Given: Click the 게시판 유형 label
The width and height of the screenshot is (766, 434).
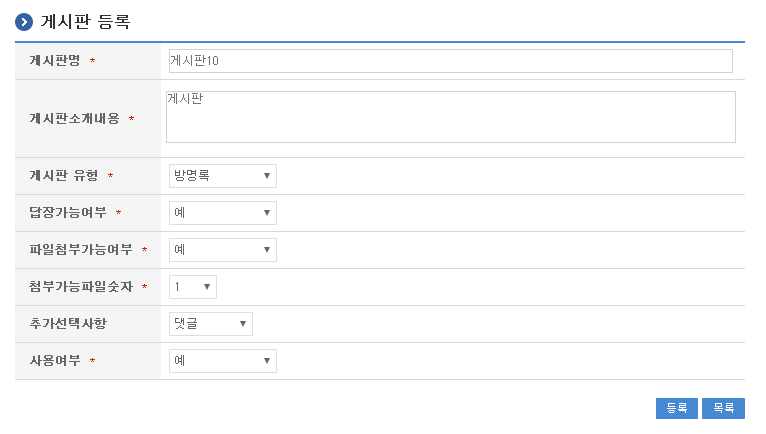Looking at the screenshot, I should coord(64,176).
